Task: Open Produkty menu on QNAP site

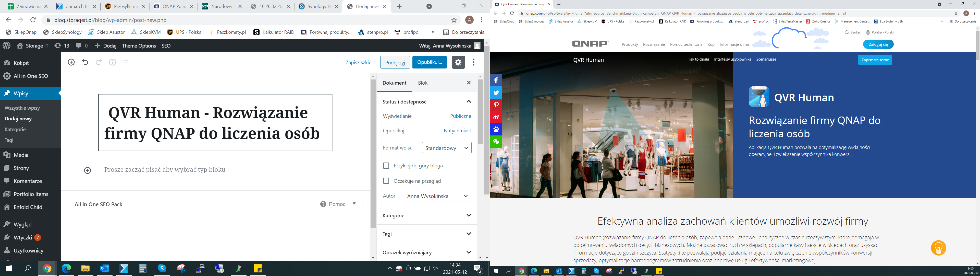Action: [630, 44]
